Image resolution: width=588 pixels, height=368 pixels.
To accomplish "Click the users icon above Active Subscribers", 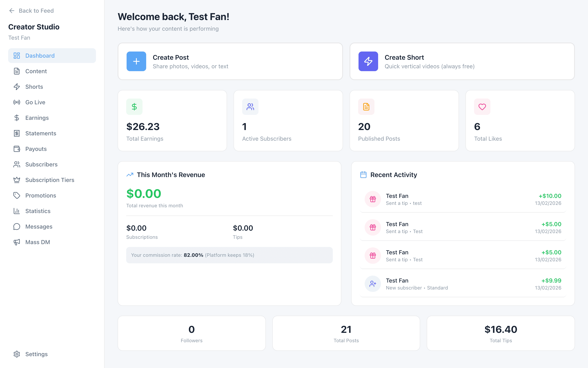I will click(250, 107).
